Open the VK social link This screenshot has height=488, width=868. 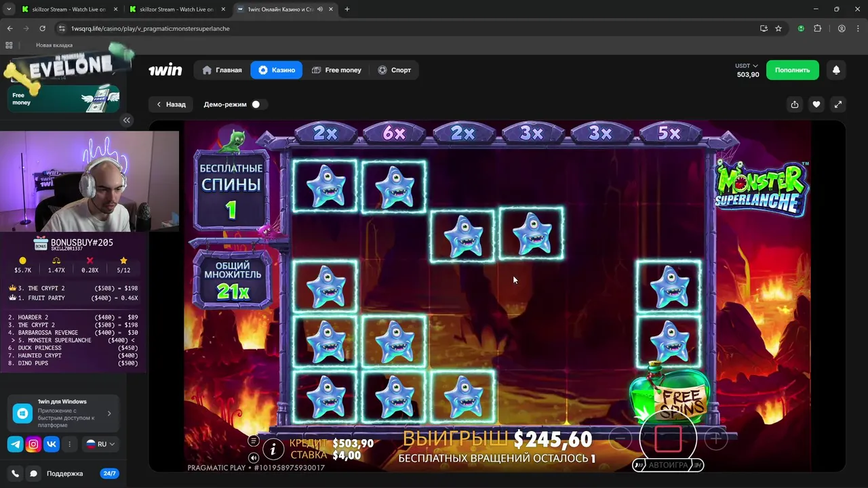pyautogui.click(x=52, y=444)
